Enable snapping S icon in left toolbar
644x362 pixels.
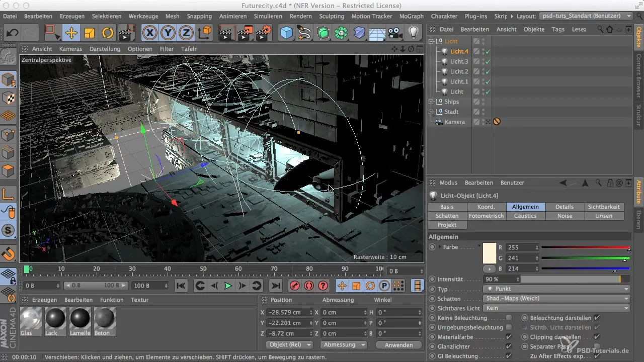[x=9, y=230]
